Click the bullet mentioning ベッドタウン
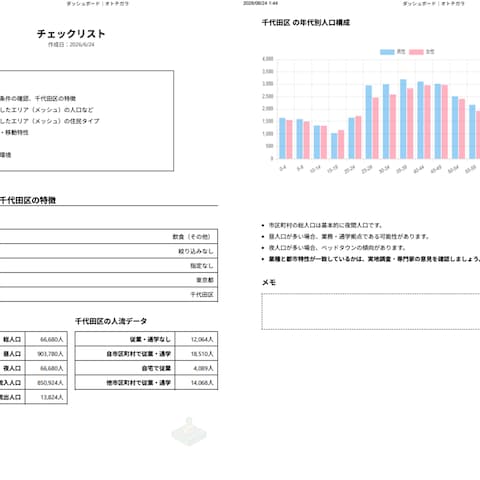 point(337,248)
